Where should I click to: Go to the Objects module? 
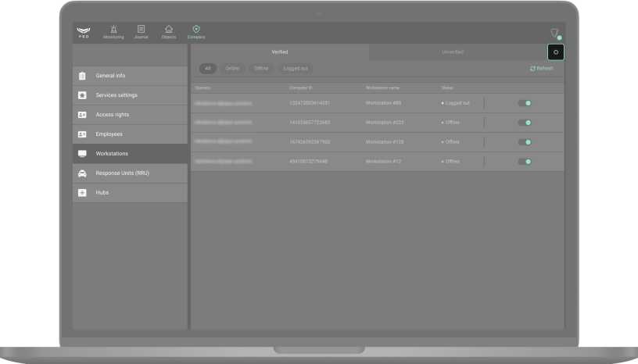169,31
